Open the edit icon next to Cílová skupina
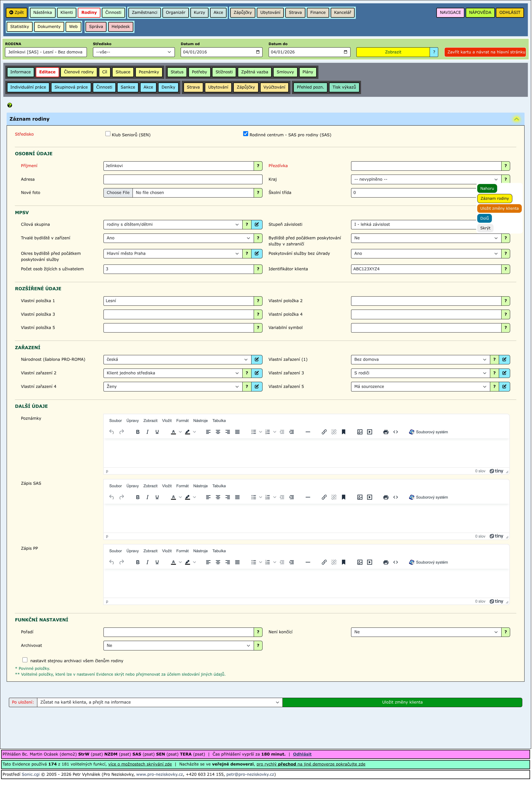This screenshot has height=786, width=532. pyautogui.click(x=257, y=225)
